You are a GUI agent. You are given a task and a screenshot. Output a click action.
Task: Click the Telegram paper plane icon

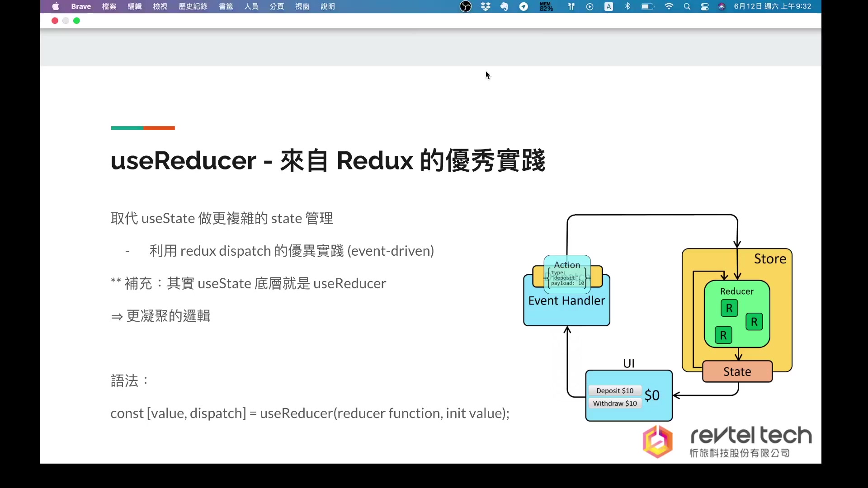tap(524, 6)
